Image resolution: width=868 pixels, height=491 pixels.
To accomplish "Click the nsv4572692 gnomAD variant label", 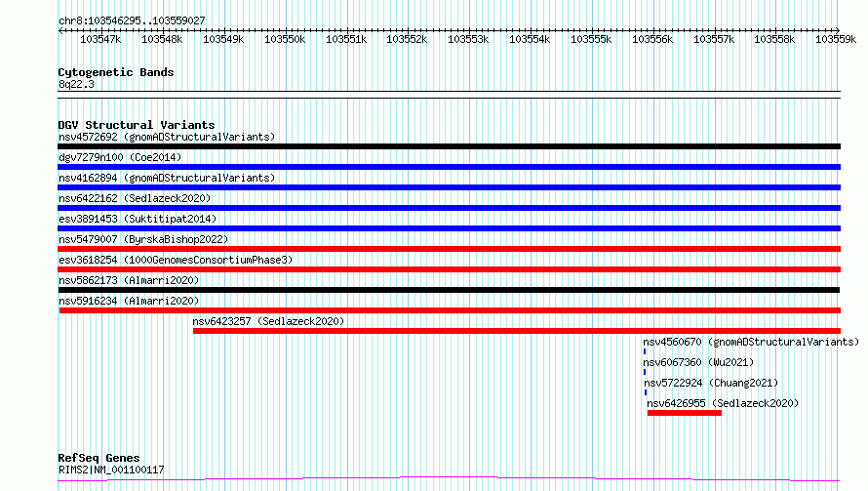I will click(x=167, y=137).
